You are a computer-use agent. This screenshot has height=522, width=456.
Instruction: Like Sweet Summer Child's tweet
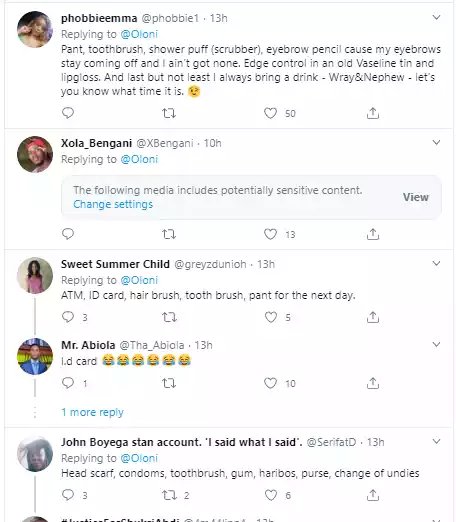click(x=270, y=317)
